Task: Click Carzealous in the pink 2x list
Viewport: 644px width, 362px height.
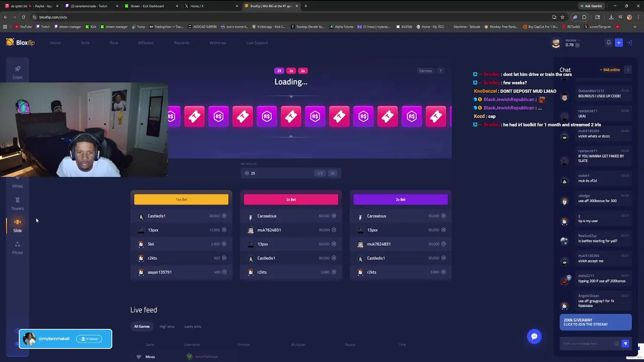Action: point(267,216)
